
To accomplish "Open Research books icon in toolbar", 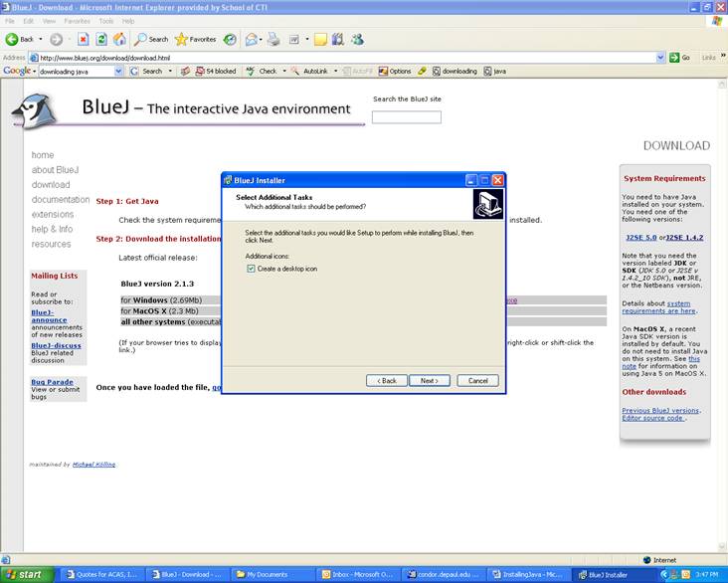I will [338, 40].
